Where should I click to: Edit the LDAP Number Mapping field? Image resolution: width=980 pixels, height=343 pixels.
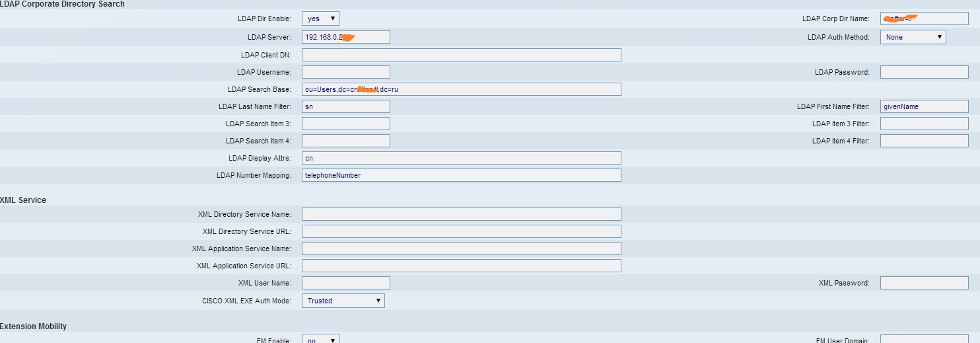(461, 175)
